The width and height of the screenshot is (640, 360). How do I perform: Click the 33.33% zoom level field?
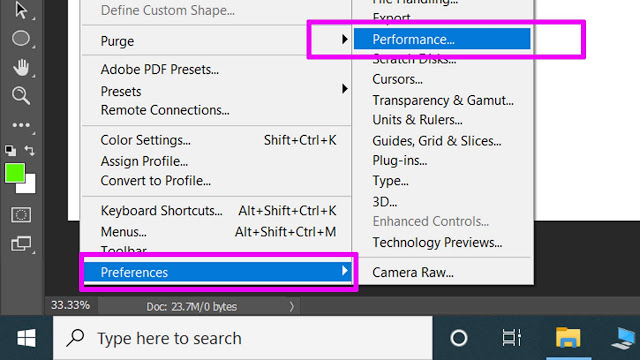(x=70, y=305)
